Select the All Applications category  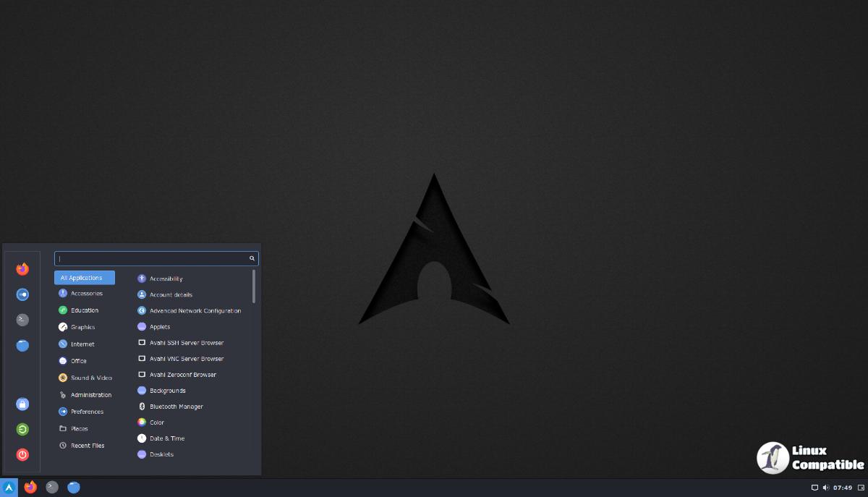pos(84,278)
